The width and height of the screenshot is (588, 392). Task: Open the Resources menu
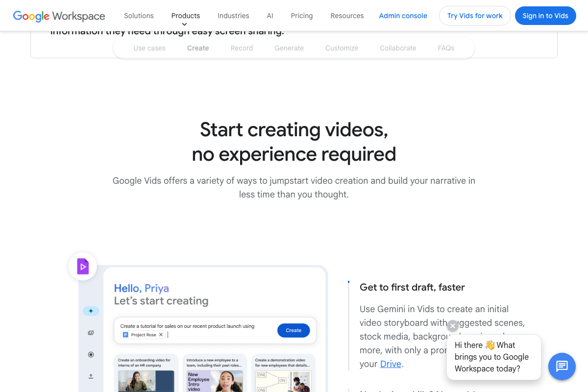tap(347, 16)
